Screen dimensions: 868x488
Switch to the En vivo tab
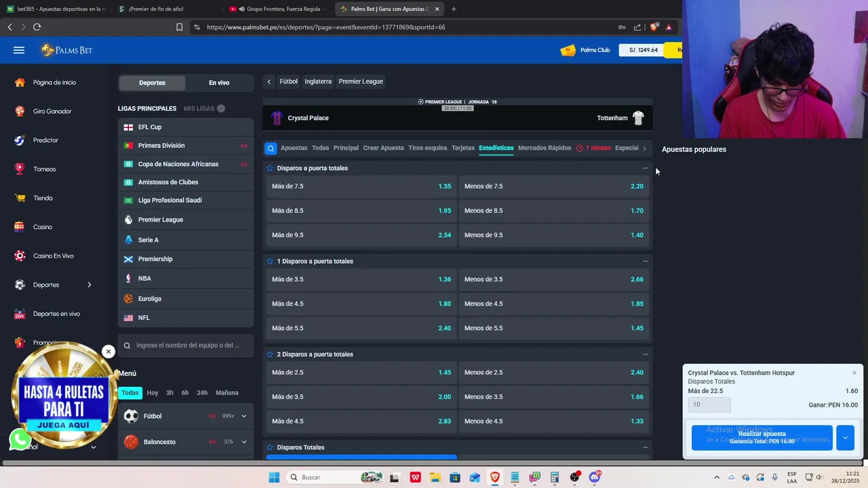click(x=219, y=83)
